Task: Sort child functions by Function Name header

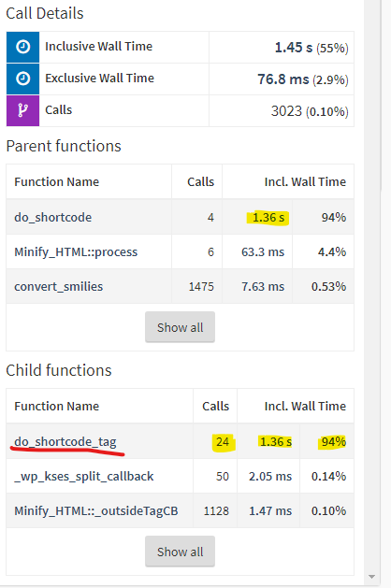Action: point(57,406)
